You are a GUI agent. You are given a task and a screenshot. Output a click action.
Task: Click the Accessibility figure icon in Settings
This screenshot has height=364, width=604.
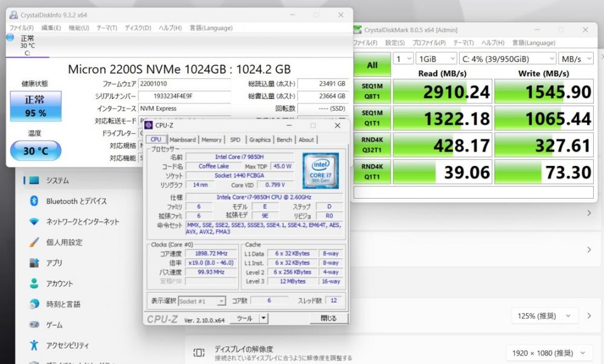coord(34,345)
